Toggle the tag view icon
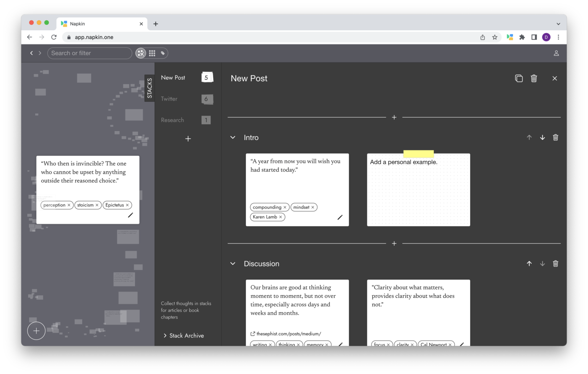588x374 pixels. [163, 53]
